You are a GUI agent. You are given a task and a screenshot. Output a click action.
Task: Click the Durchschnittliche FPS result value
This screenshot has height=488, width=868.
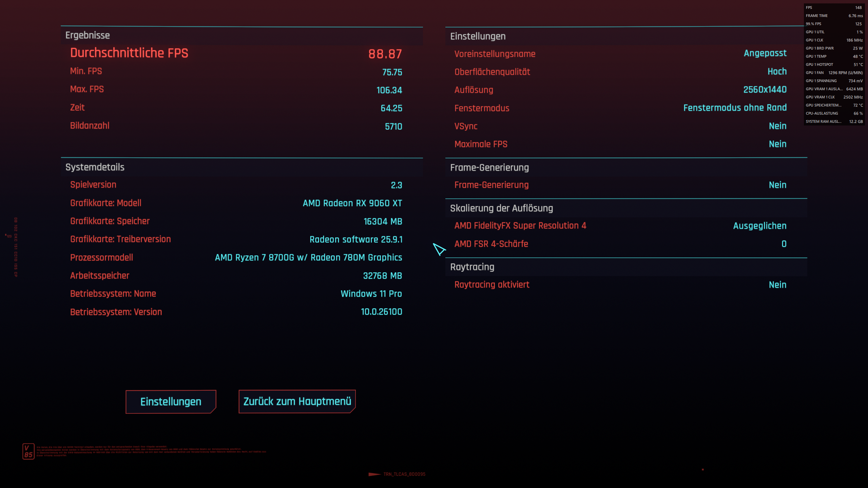tap(385, 54)
